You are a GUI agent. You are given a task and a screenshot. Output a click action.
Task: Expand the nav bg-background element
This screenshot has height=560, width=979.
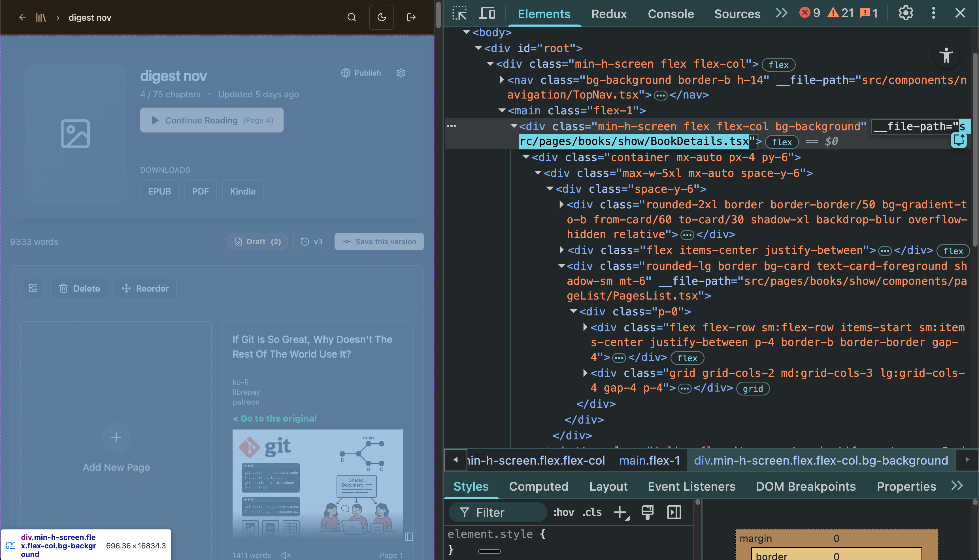click(502, 80)
